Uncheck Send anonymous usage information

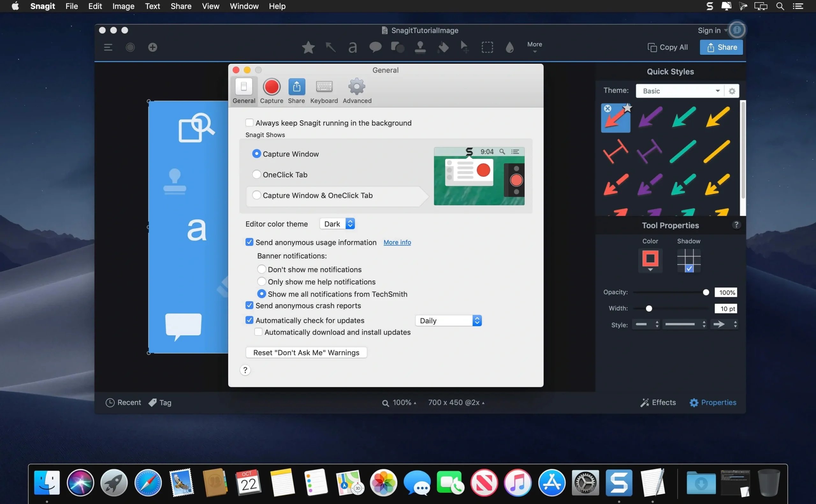coord(249,242)
